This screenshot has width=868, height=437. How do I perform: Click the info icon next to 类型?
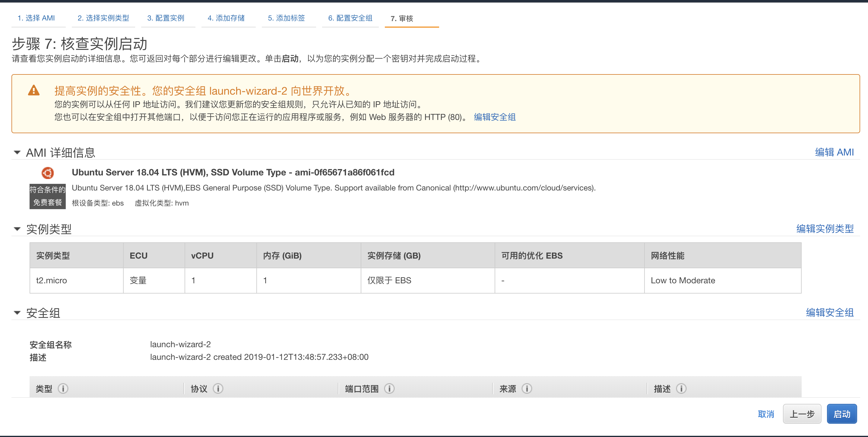(63, 388)
